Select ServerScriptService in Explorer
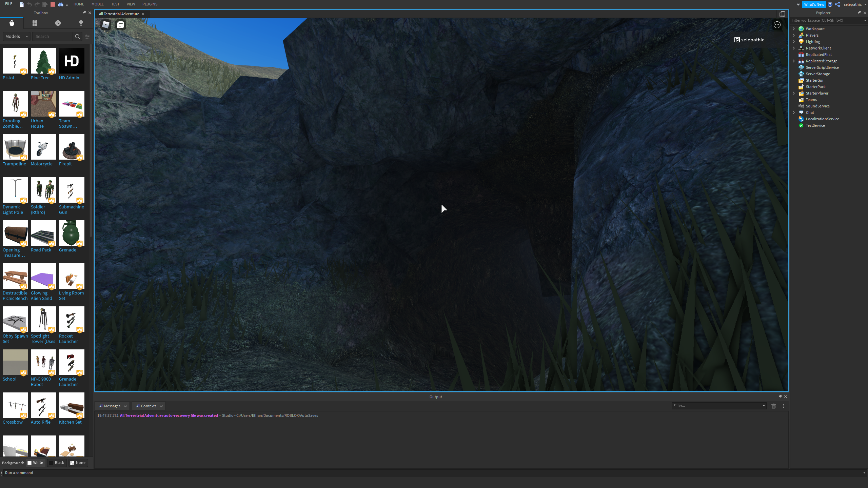 [x=822, y=67]
